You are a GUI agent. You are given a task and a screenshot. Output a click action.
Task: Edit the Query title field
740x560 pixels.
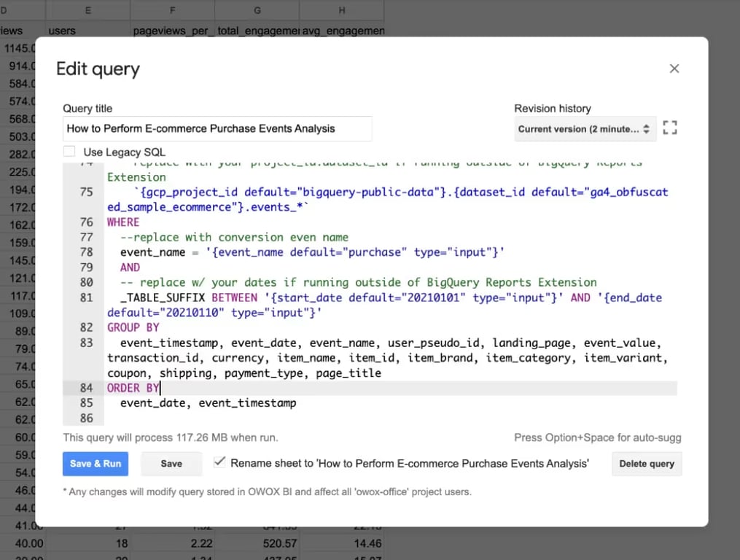[217, 128]
